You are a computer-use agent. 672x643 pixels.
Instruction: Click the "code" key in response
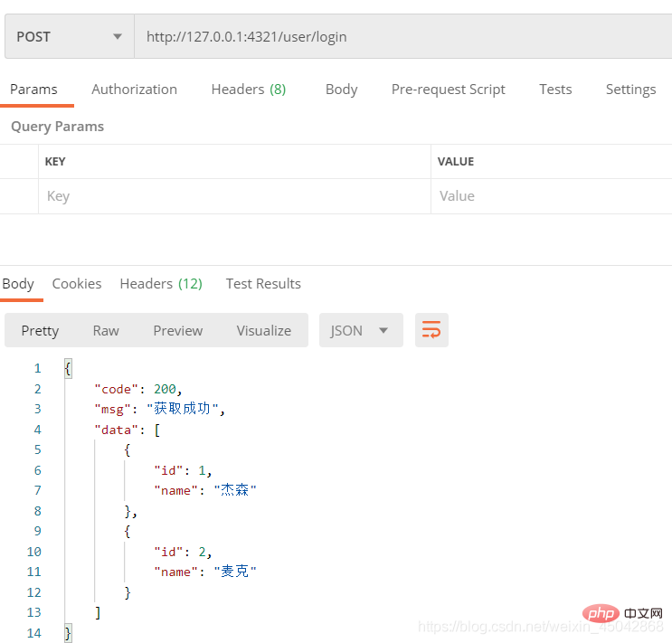click(x=117, y=389)
